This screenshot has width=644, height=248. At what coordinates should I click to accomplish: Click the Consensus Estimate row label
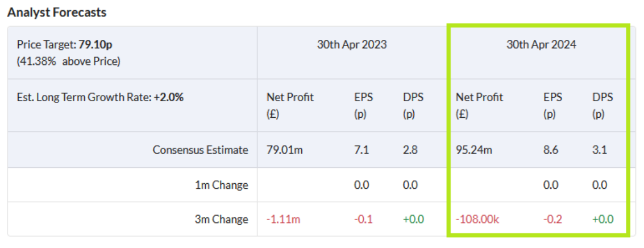point(200,150)
